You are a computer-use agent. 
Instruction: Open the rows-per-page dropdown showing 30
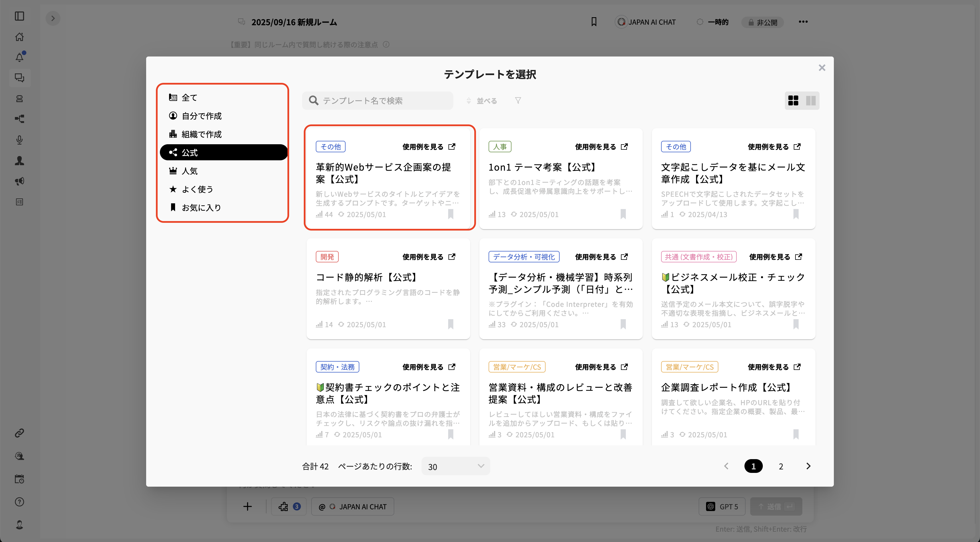click(x=455, y=466)
